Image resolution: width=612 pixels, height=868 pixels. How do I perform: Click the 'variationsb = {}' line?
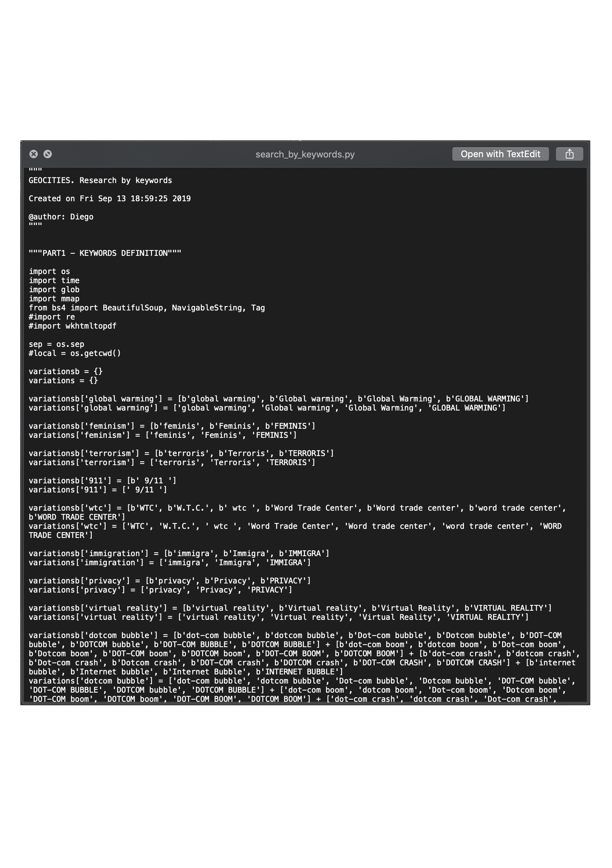click(x=65, y=371)
